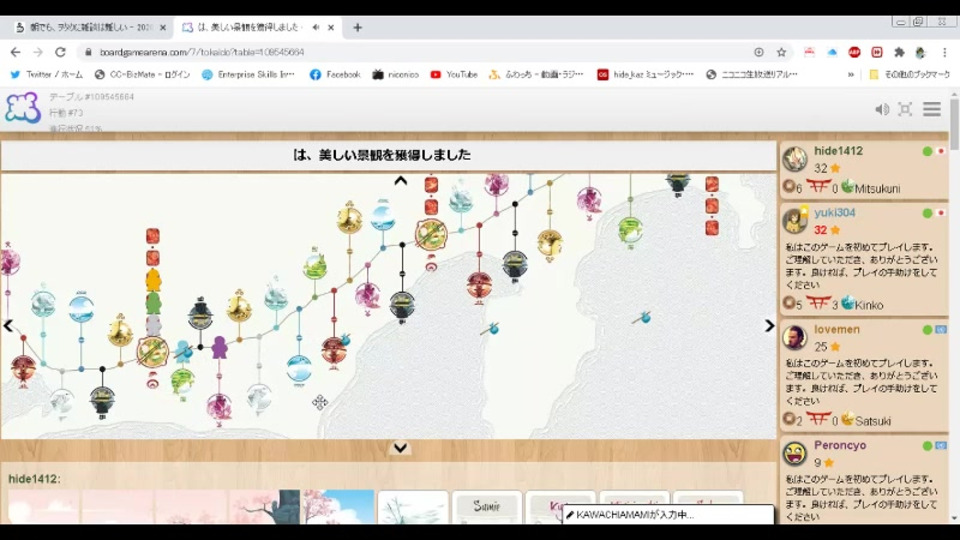Click hide1412's player avatar

tap(795, 160)
